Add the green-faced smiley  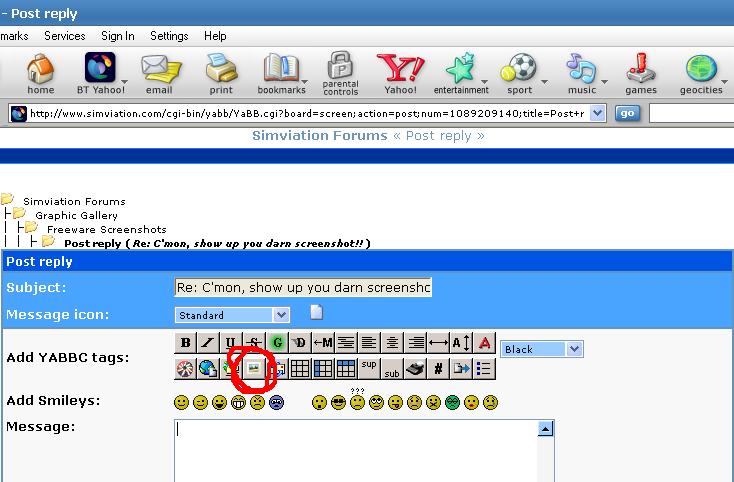pos(452,402)
